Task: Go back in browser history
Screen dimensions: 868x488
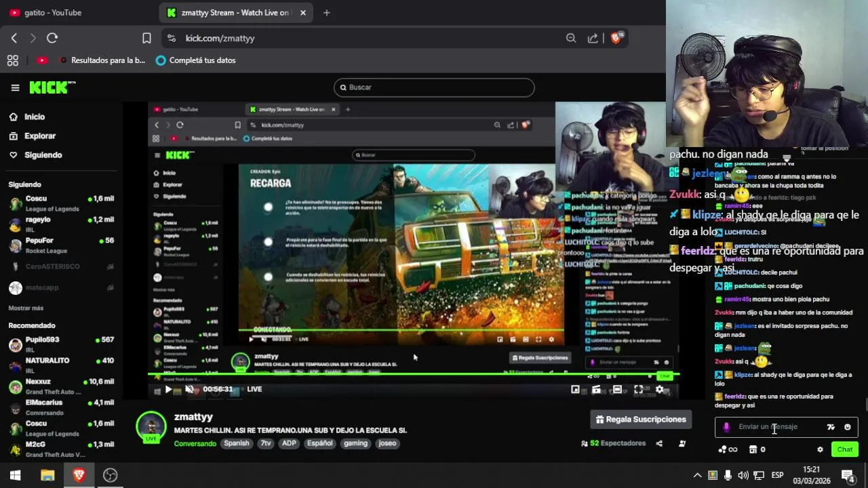Action: 14,38
